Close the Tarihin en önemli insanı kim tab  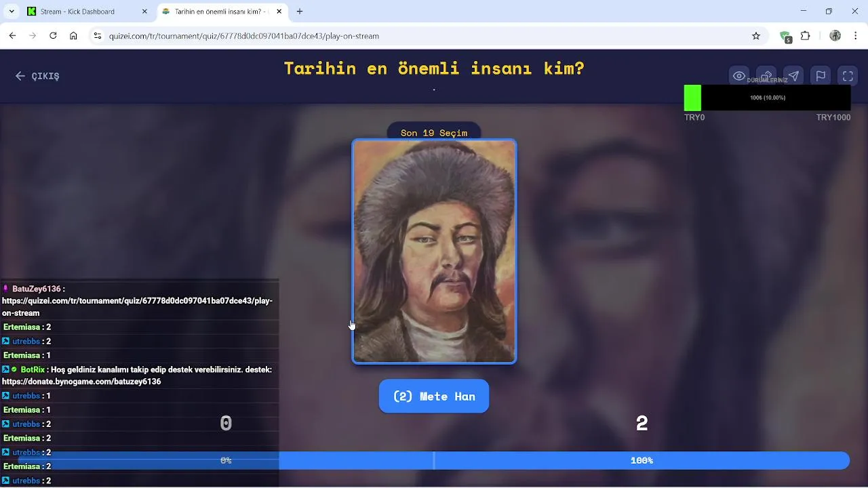(279, 12)
